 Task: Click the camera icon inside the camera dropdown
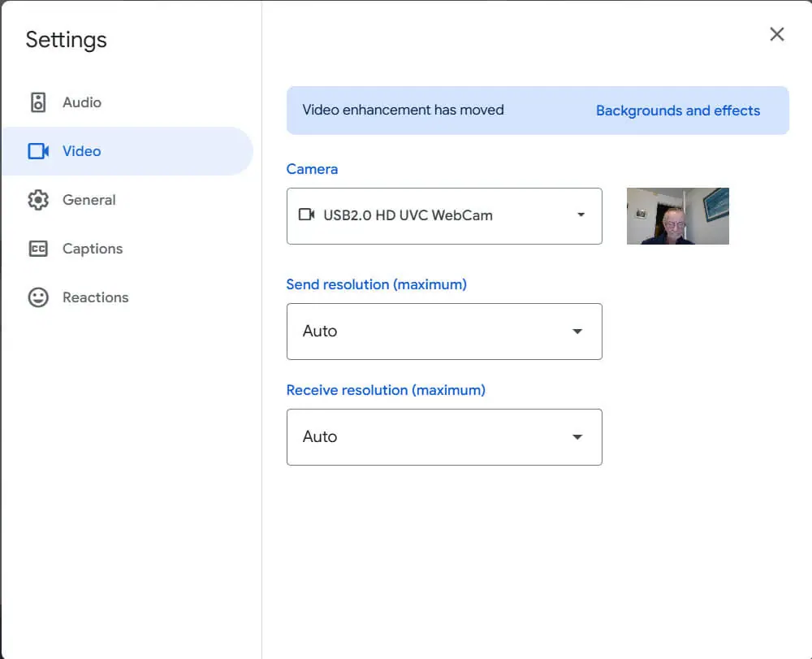coord(307,215)
